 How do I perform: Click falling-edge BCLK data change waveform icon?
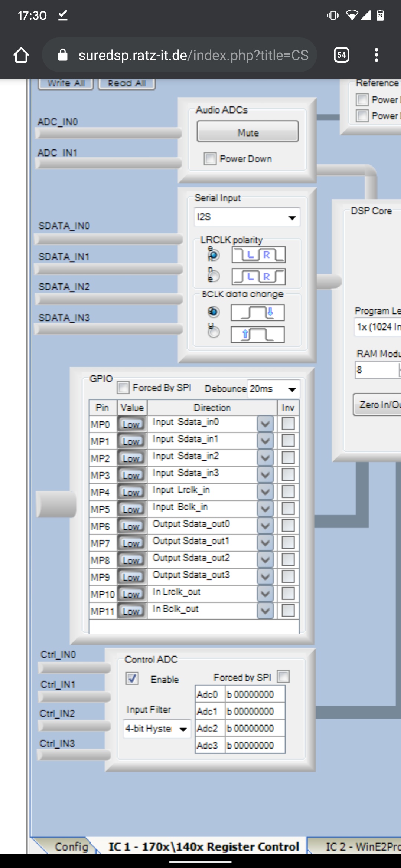258,312
